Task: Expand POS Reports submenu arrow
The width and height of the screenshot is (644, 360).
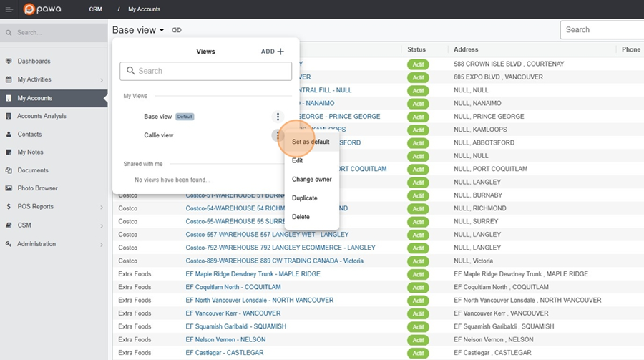Action: pos(102,207)
